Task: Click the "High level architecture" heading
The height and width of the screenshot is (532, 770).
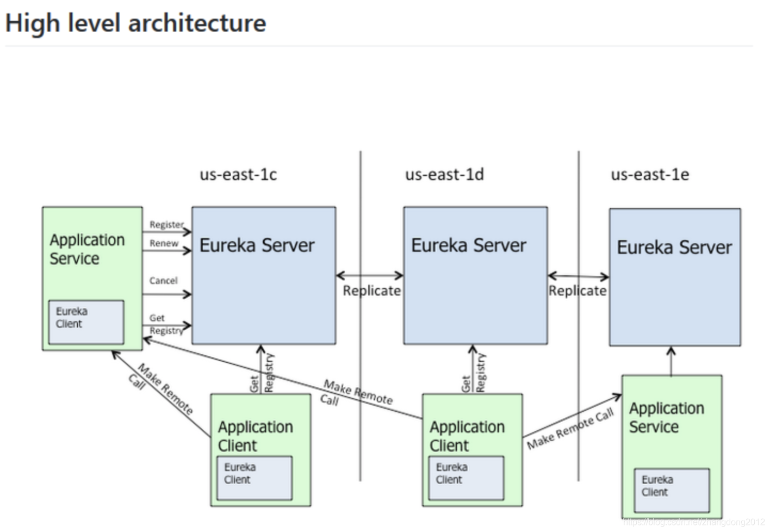Action: (x=135, y=23)
